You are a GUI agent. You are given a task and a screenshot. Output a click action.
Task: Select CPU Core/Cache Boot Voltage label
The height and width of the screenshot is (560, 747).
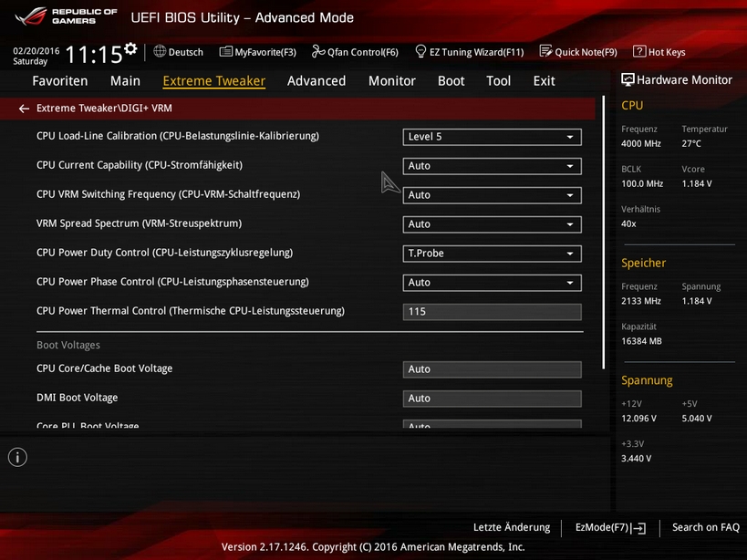click(104, 368)
